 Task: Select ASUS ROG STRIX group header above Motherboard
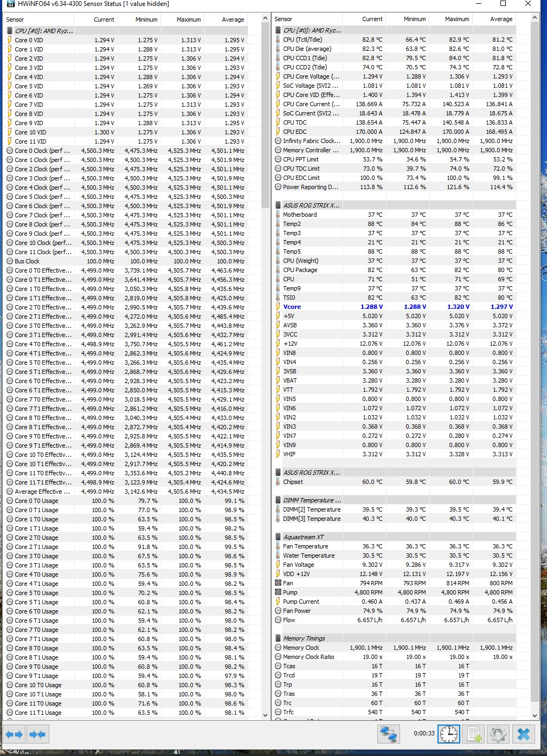pos(395,205)
